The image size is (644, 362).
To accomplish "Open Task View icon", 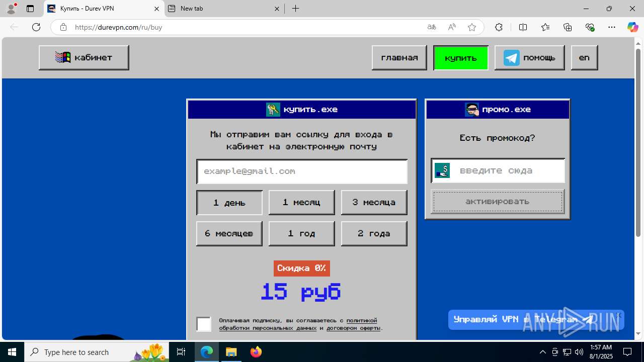I will tap(181, 352).
